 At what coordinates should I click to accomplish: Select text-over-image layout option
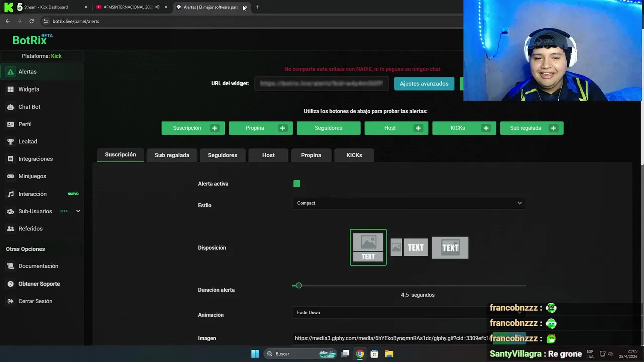click(450, 248)
